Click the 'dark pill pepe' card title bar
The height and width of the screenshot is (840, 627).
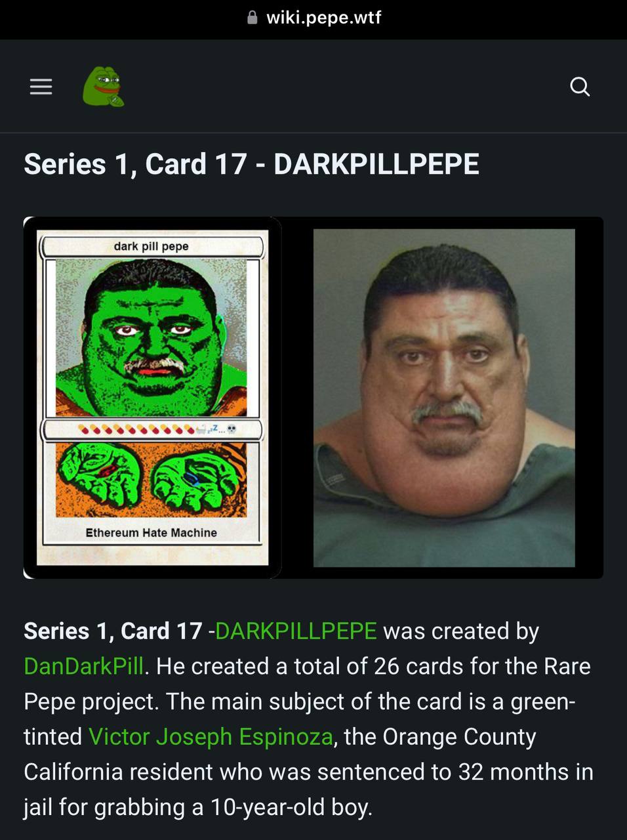click(152, 246)
